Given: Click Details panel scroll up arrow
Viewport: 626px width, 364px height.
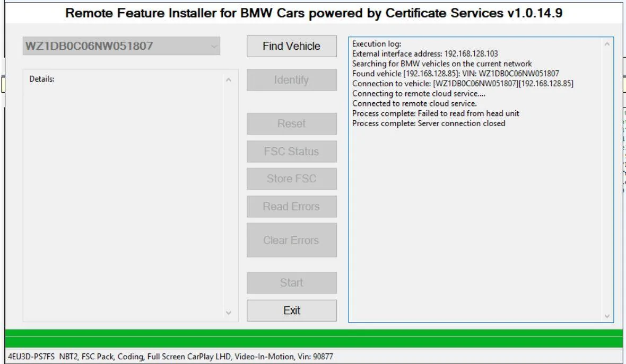Looking at the screenshot, I should click(x=228, y=79).
